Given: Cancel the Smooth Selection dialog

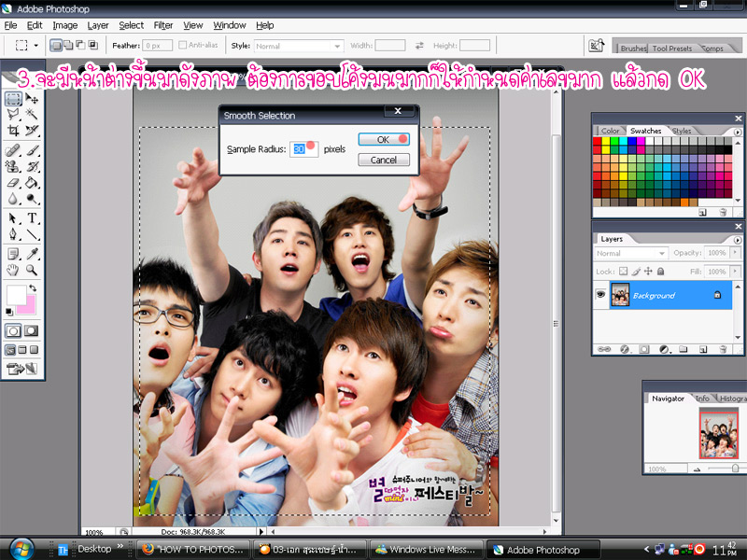Looking at the screenshot, I should 384,160.
